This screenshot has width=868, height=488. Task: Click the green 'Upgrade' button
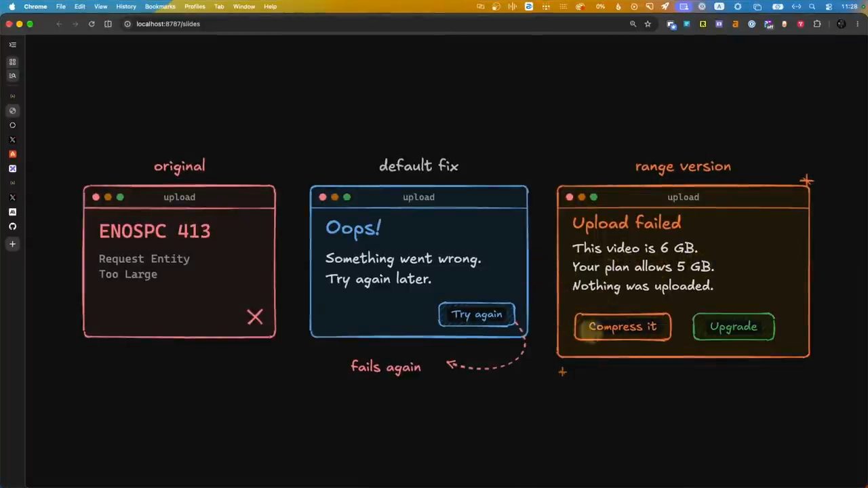pos(734,327)
